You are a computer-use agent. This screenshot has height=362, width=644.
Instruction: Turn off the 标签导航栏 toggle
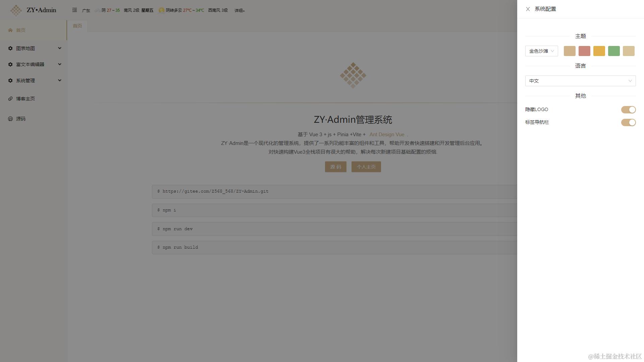628,122
